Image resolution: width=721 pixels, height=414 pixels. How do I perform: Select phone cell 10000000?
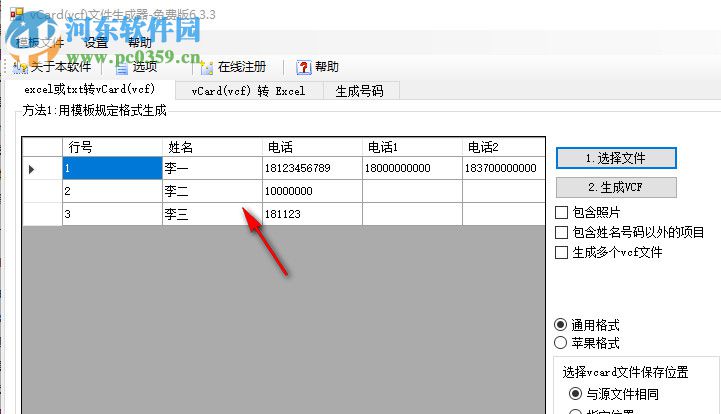[x=312, y=191]
